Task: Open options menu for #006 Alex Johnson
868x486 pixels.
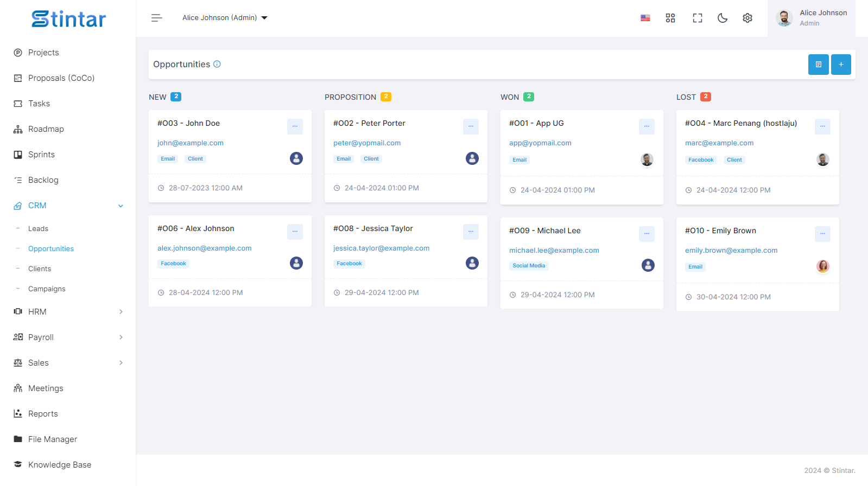Action: tap(295, 232)
